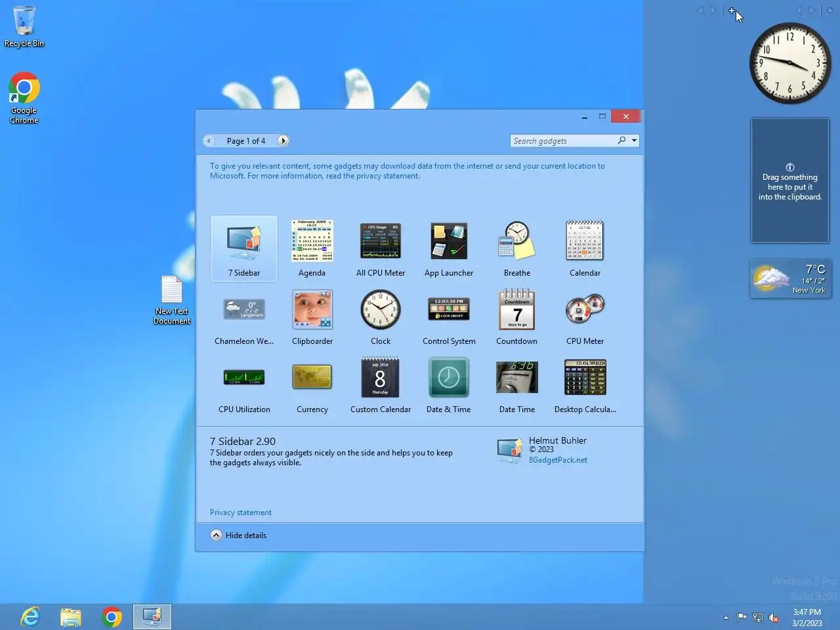The image size is (840, 630).
Task: Pick the Clock gadget in gallery
Action: coord(381,317)
